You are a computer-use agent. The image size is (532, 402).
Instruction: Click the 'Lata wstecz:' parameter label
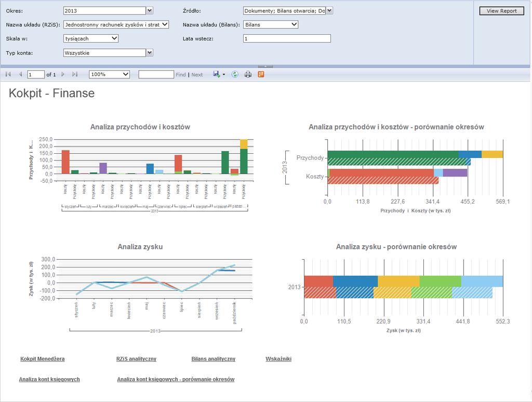[x=198, y=38]
